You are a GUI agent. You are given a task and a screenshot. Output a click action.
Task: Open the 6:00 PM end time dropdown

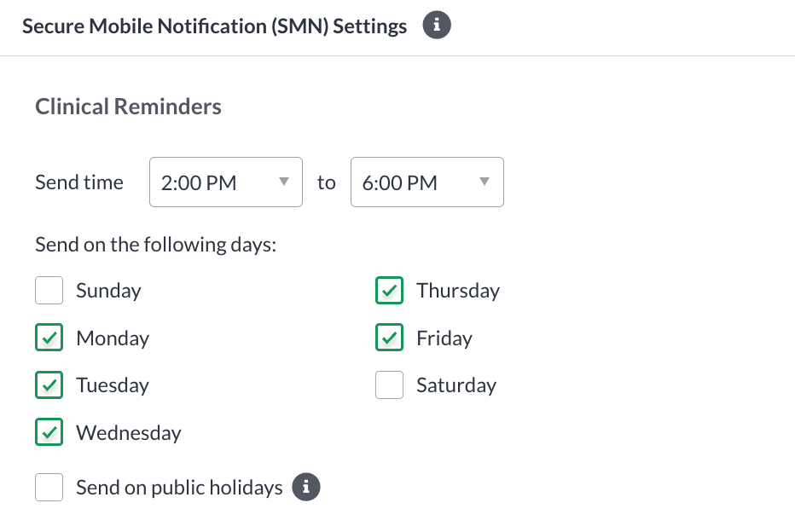(427, 182)
